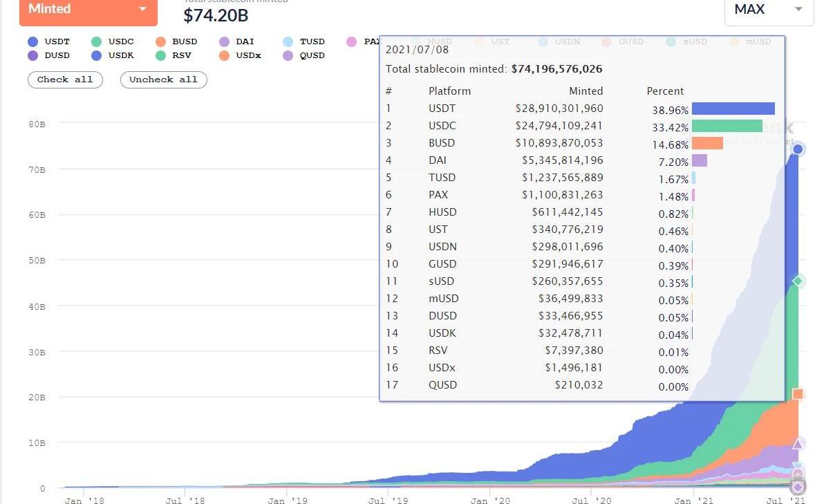Click the total value $74,196,576,026
Image resolution: width=815 pixels, height=504 pixels.
pos(556,69)
